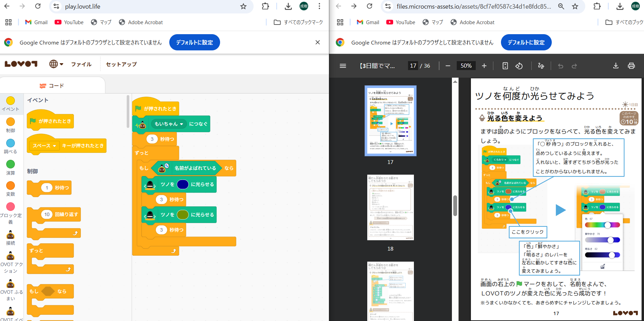
Task: Click fit to page icon in PDF toolbar
Action: point(505,66)
